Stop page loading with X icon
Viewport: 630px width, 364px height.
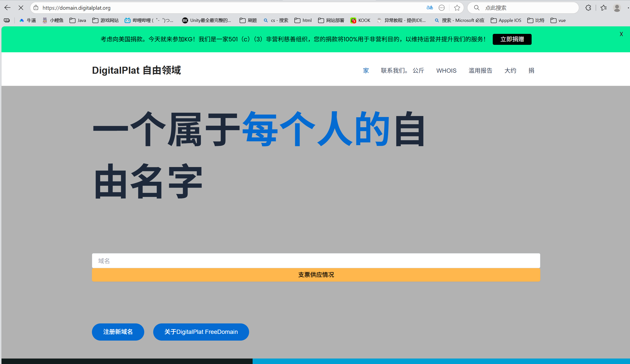pos(21,8)
